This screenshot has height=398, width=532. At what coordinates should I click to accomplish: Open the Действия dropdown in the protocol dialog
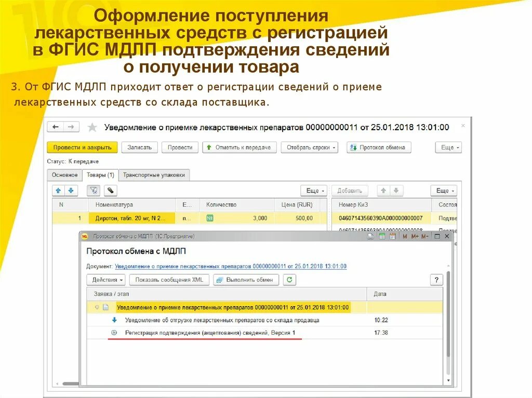pyautogui.click(x=106, y=280)
